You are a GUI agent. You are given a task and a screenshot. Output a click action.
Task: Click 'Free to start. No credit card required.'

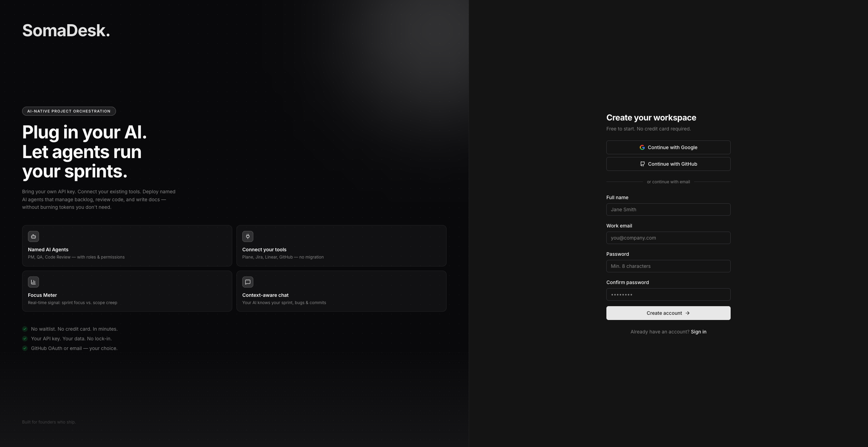[x=648, y=129]
